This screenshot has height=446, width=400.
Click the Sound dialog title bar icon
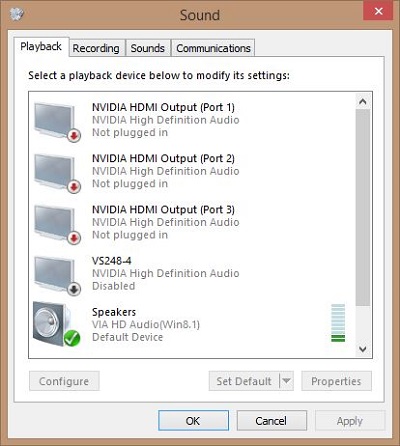(17, 14)
